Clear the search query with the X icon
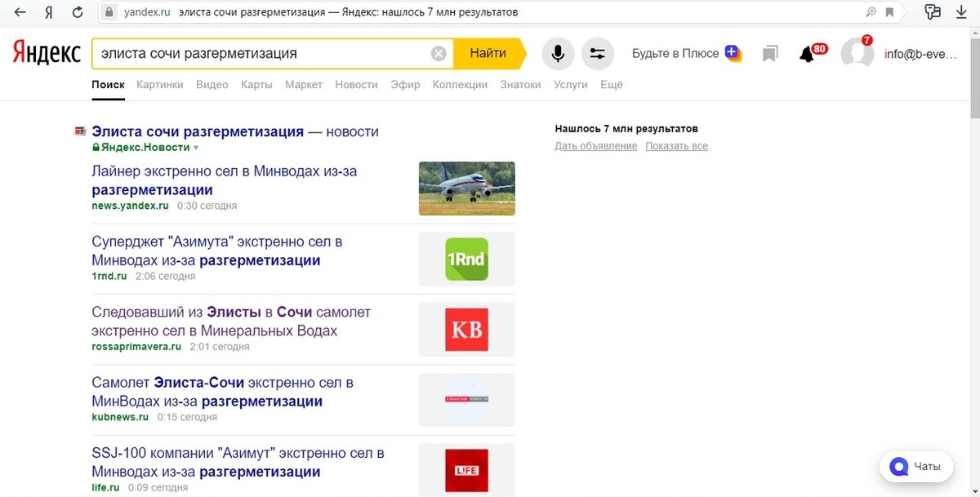The height and width of the screenshot is (497, 980). pyautogui.click(x=439, y=54)
